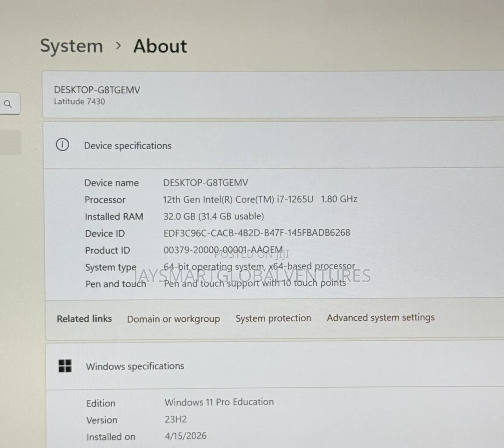The image size is (504, 448).
Task: Go back to System breadcrumb
Action: 72,46
